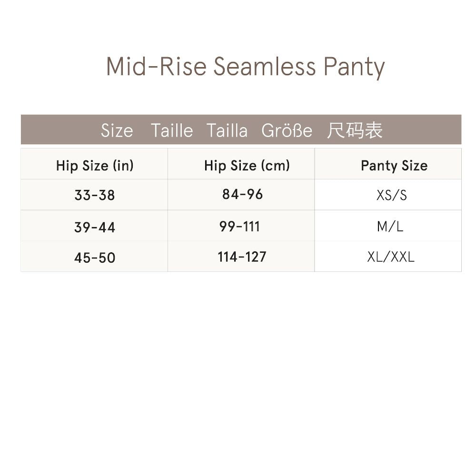This screenshot has height=476, width=476.
Task: Click the Chinese 尺码表 label
Action: click(x=355, y=130)
